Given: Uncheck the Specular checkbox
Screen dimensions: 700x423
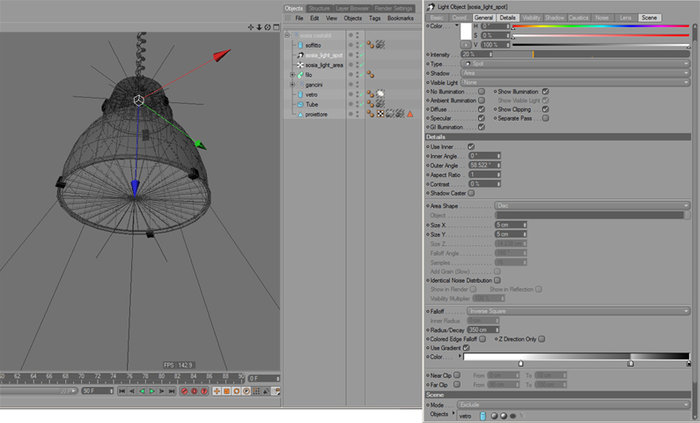Looking at the screenshot, I should 481,118.
